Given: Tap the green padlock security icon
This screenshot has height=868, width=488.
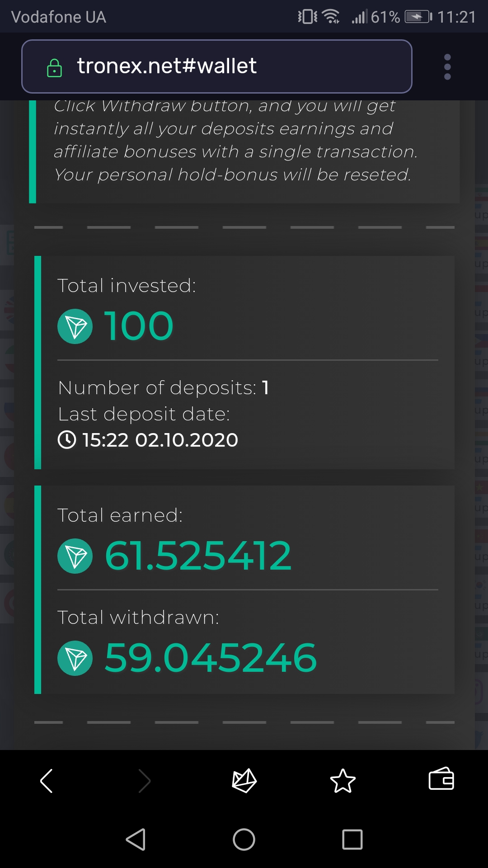Looking at the screenshot, I should click(x=55, y=68).
